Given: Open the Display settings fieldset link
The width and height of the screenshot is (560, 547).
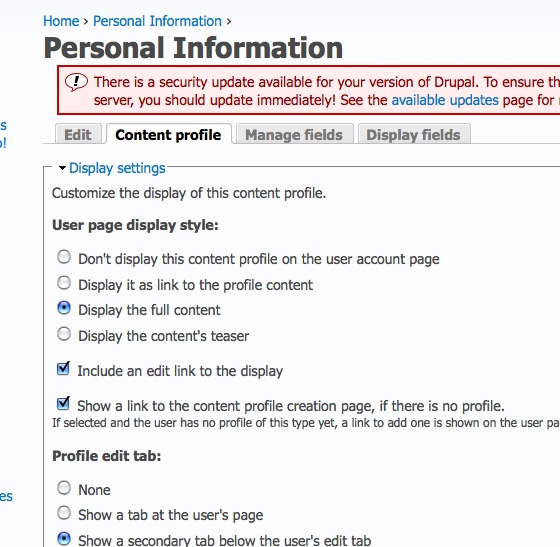Looking at the screenshot, I should tap(117, 168).
